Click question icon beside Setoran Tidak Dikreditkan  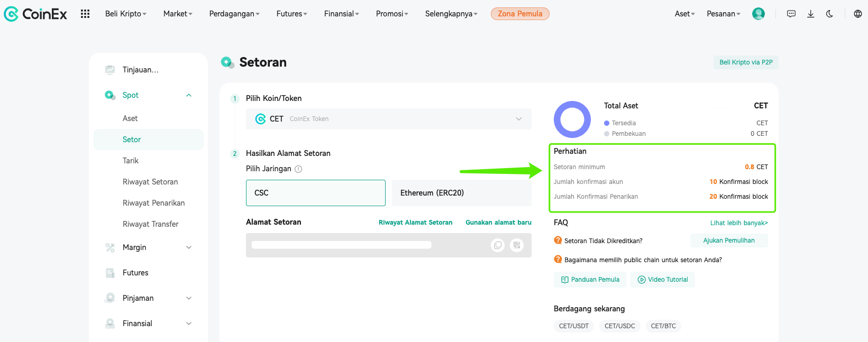558,241
